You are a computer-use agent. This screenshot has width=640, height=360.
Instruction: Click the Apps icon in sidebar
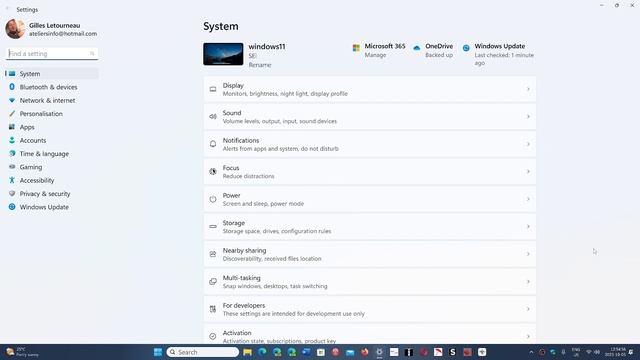tap(12, 127)
